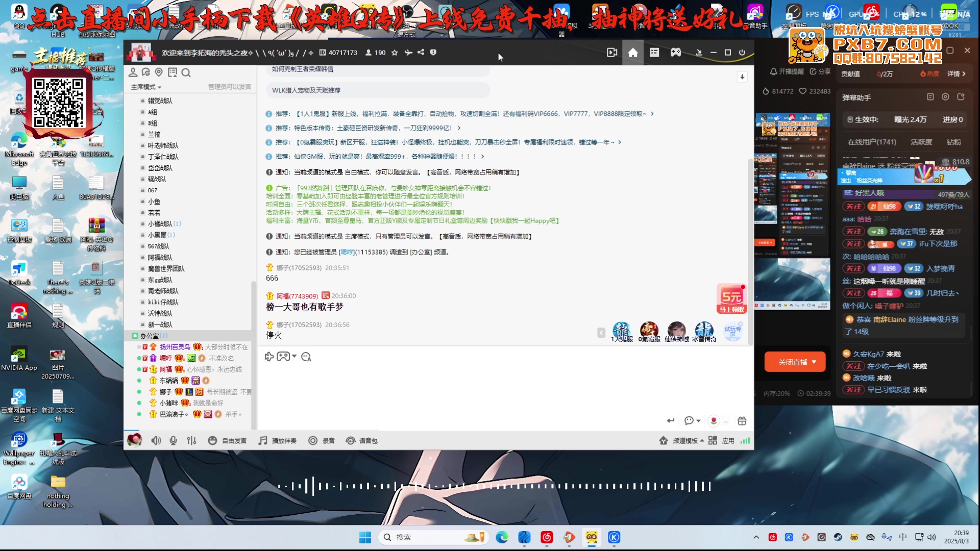
Task: Open the 冰雪传奇 game shortcut
Action: [704, 332]
